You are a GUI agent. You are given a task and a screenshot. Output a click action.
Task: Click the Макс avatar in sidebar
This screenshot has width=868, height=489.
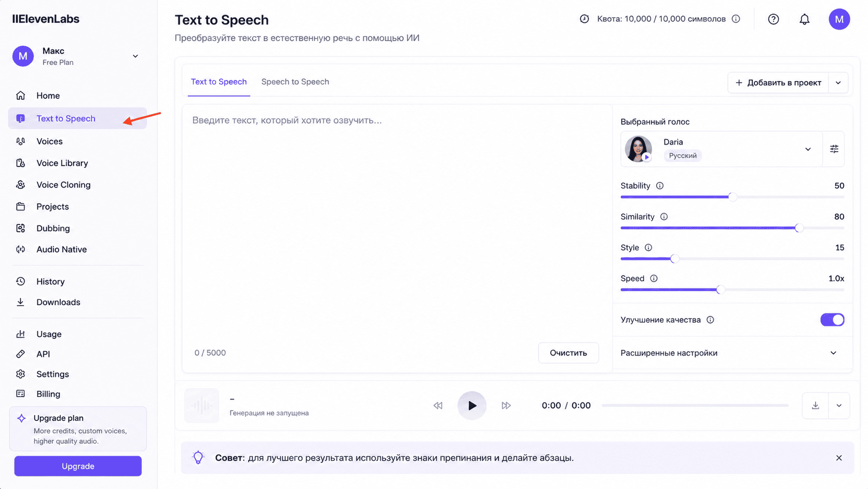click(x=23, y=56)
